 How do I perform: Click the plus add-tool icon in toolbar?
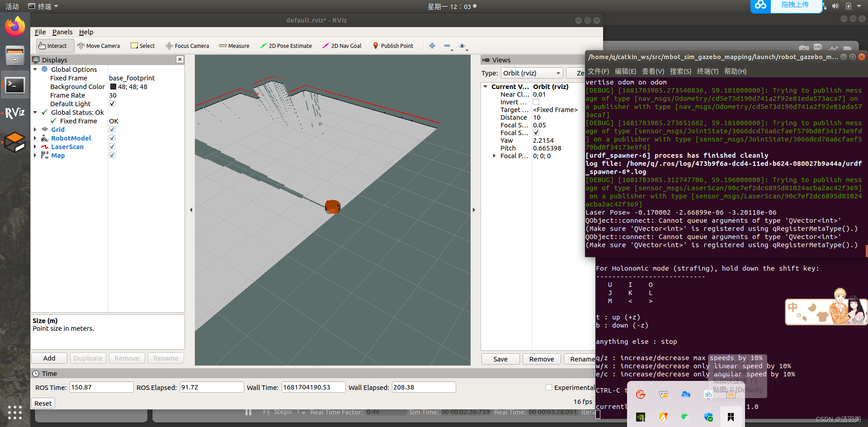432,46
